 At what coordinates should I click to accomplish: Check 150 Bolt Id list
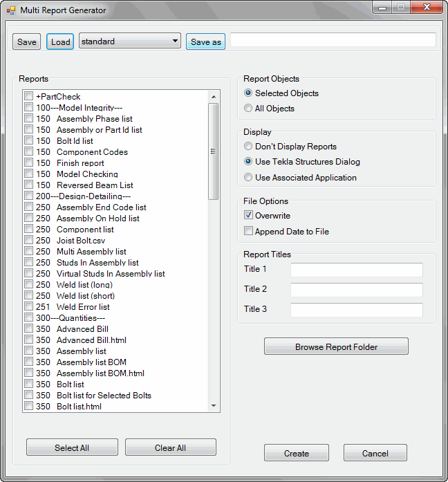click(28, 140)
